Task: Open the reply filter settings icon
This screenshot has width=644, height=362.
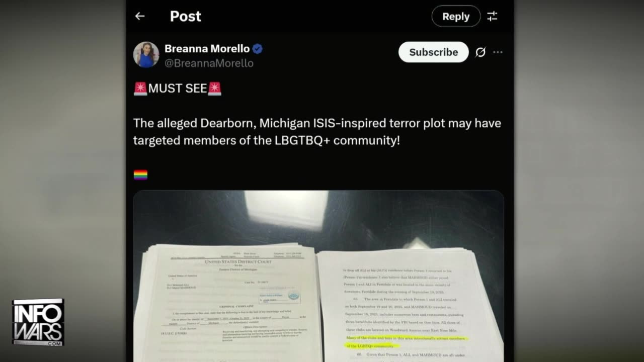Action: coord(492,16)
